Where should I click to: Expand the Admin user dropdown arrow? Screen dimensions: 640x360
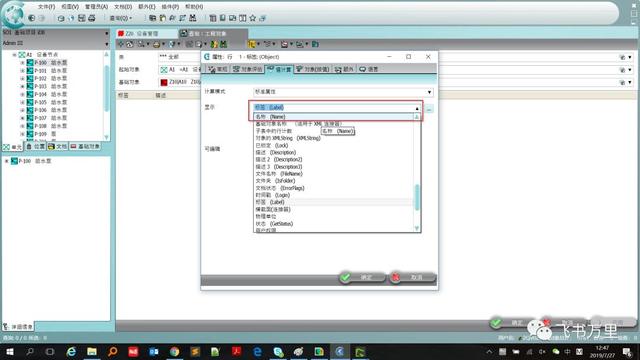(107, 43)
